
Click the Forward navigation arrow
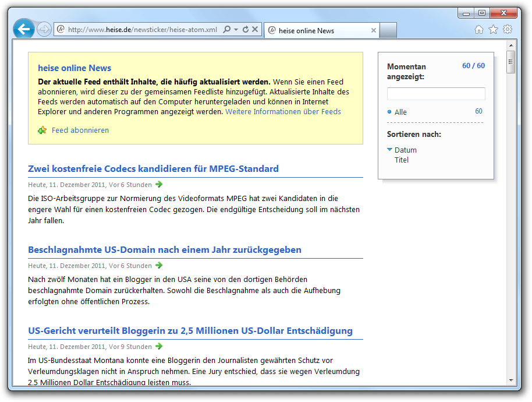(x=44, y=29)
